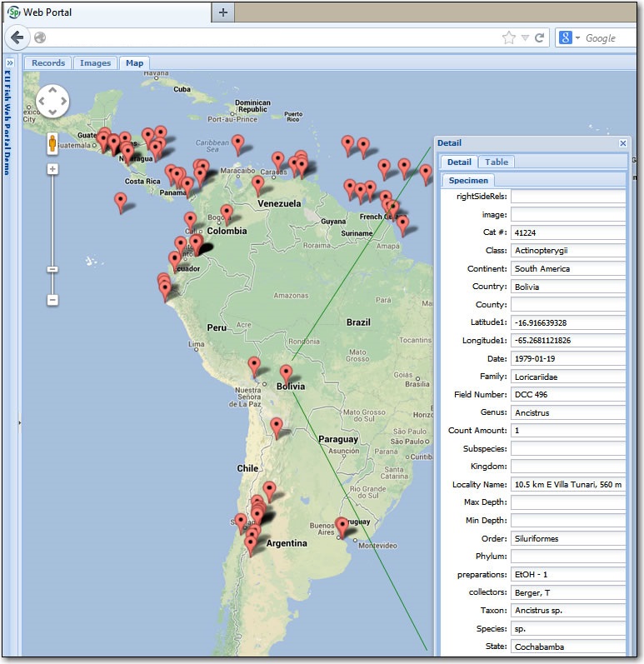Switch to the Records tab
Viewport: 644px width, 664px height.
pyautogui.click(x=48, y=63)
